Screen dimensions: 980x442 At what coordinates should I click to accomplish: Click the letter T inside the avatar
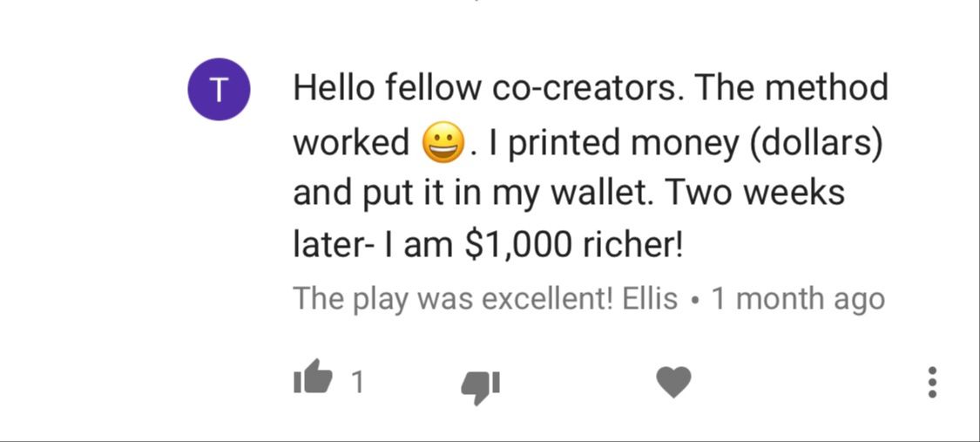pos(219,91)
